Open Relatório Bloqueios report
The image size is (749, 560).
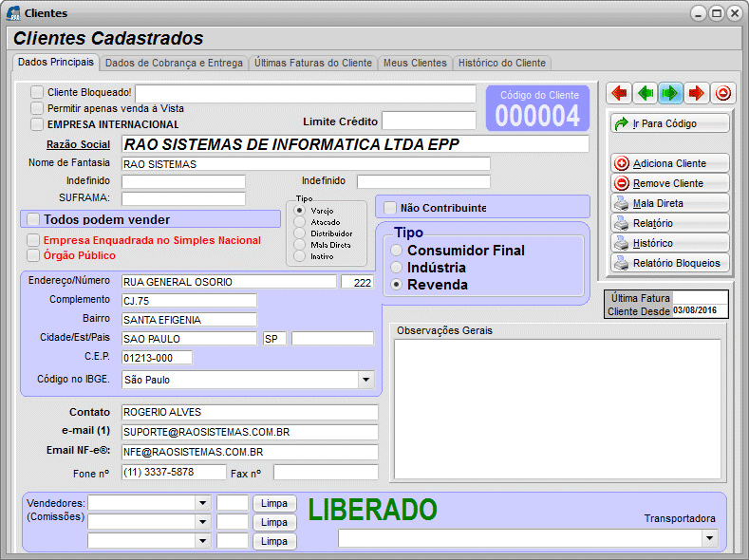[x=669, y=263]
